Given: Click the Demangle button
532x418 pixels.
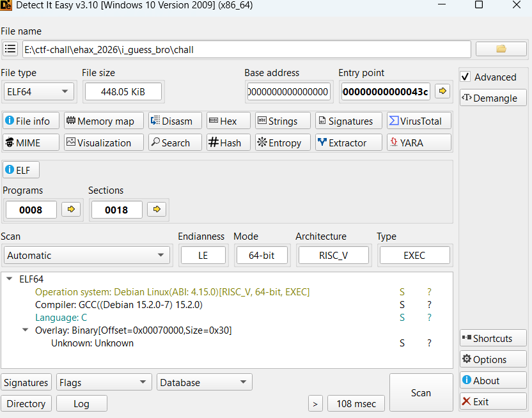Looking at the screenshot, I should 493,98.
